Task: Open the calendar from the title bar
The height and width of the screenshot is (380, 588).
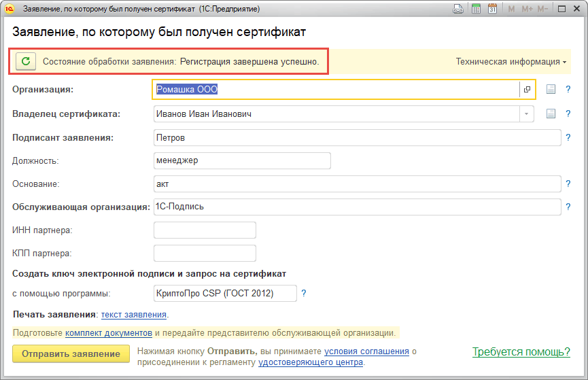Action: (x=492, y=9)
